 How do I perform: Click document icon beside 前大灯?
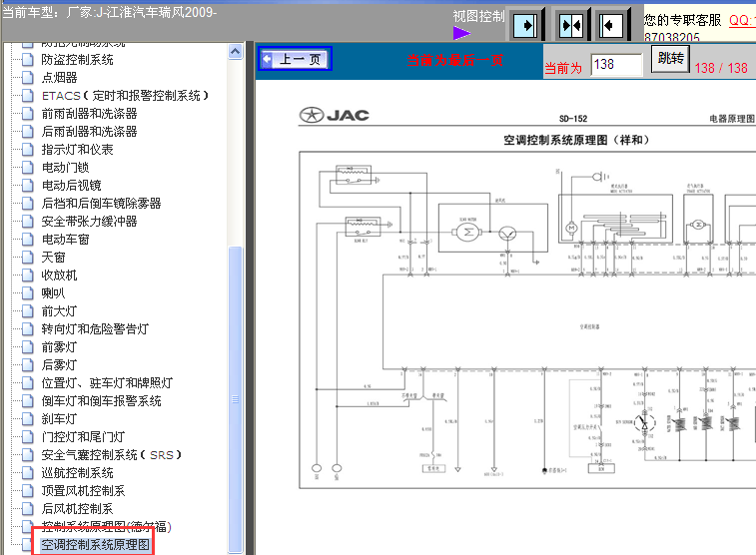coord(28,311)
